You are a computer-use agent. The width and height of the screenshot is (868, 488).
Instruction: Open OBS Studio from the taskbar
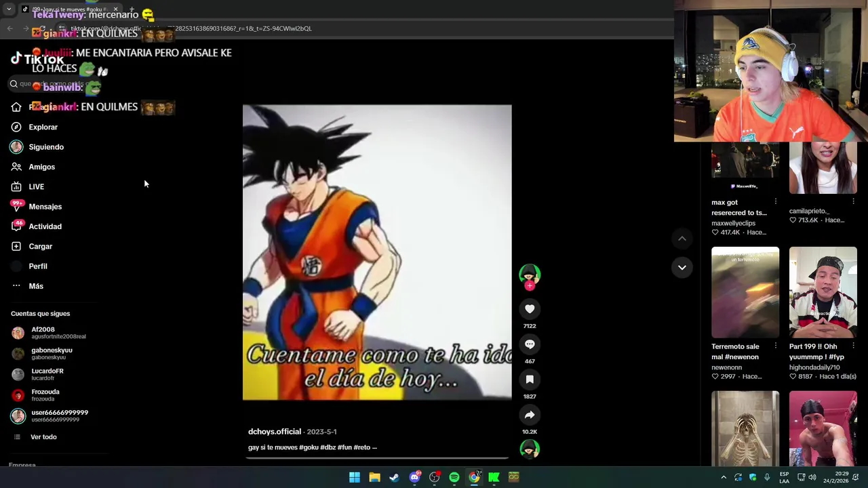(434, 477)
